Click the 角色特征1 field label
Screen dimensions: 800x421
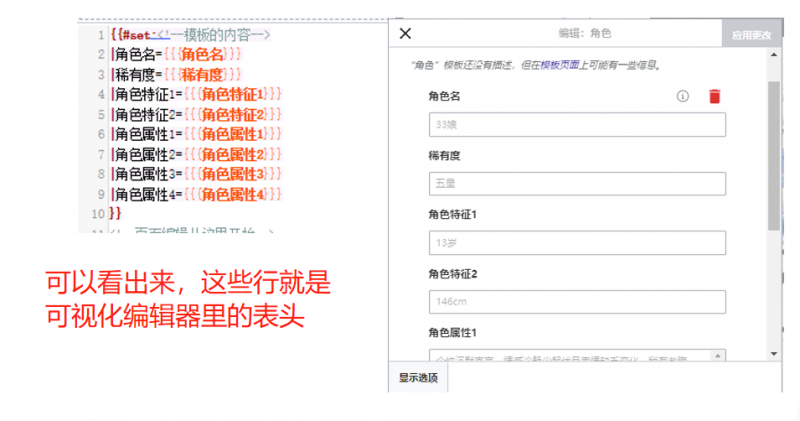(x=453, y=214)
